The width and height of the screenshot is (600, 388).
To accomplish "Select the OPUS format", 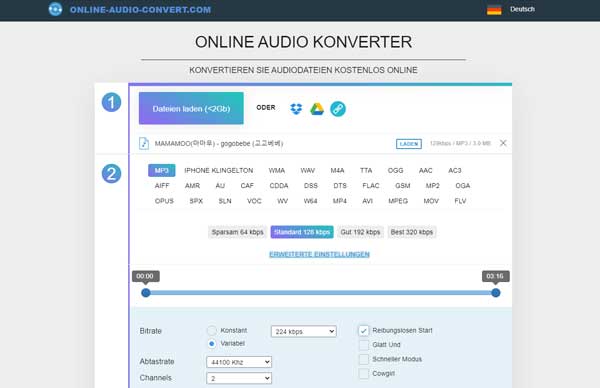I will click(164, 201).
